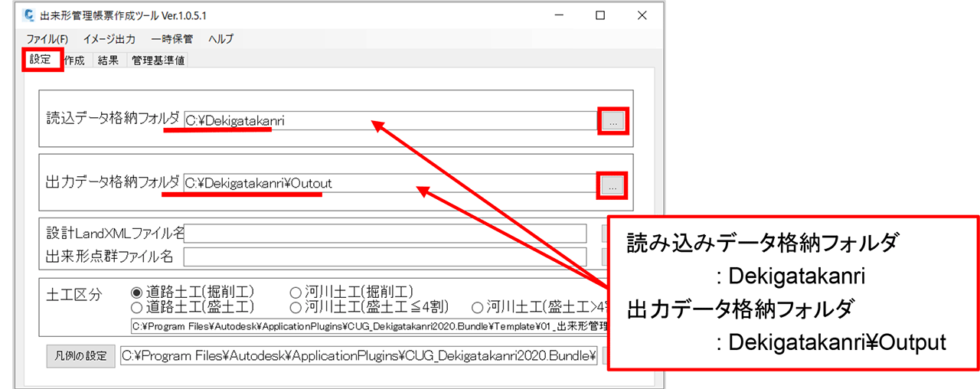Image resolution: width=980 pixels, height=389 pixels.
Task: Click the app icon in title bar
Action: tap(31, 15)
